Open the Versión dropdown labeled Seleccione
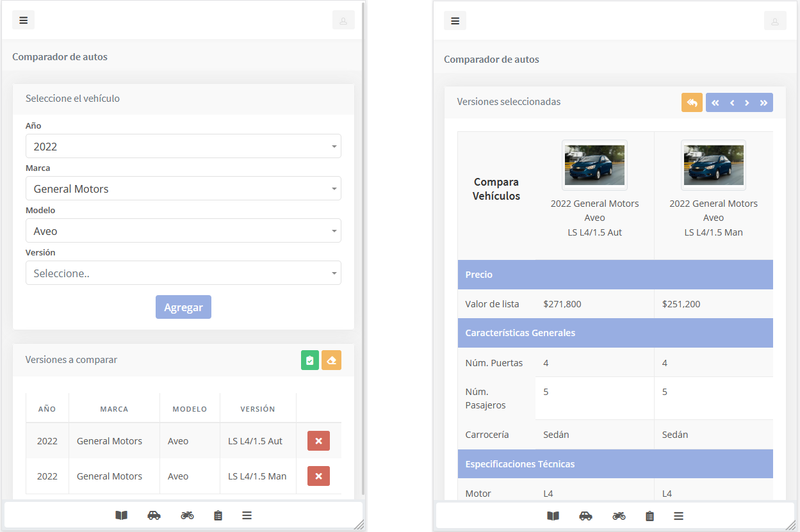The height and width of the screenshot is (532, 800). click(183, 273)
